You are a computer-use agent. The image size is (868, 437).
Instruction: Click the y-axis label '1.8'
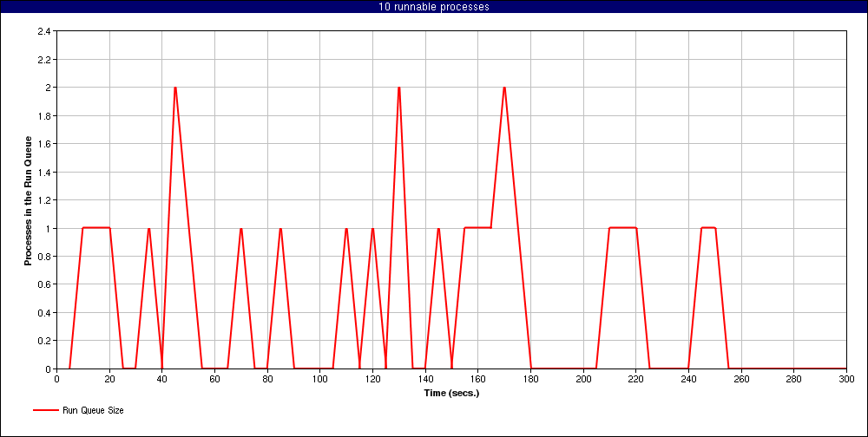[x=44, y=116]
